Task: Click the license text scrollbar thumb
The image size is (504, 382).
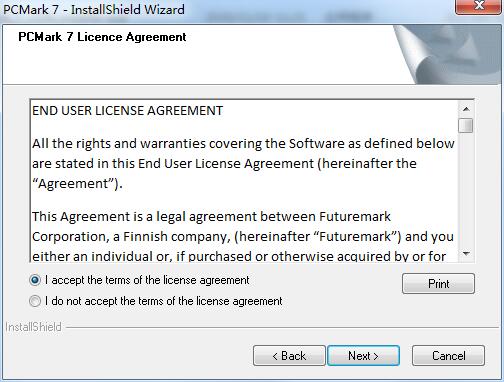Action: (x=466, y=126)
